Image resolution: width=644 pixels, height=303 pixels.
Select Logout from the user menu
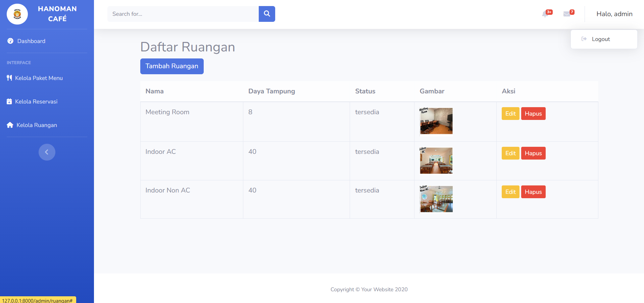600,39
